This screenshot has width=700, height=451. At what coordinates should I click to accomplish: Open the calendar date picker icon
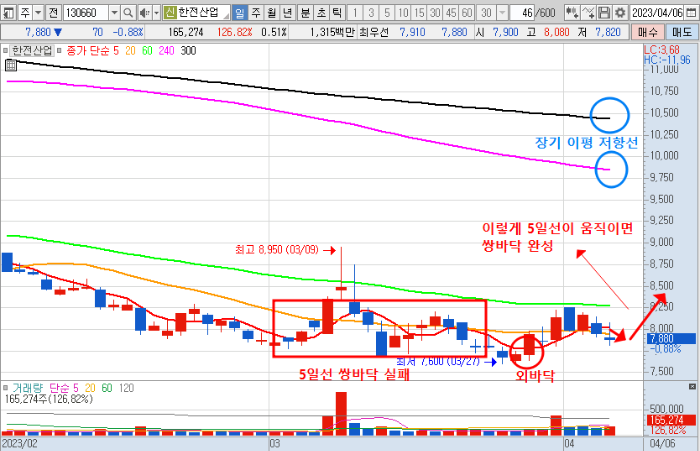[692, 13]
